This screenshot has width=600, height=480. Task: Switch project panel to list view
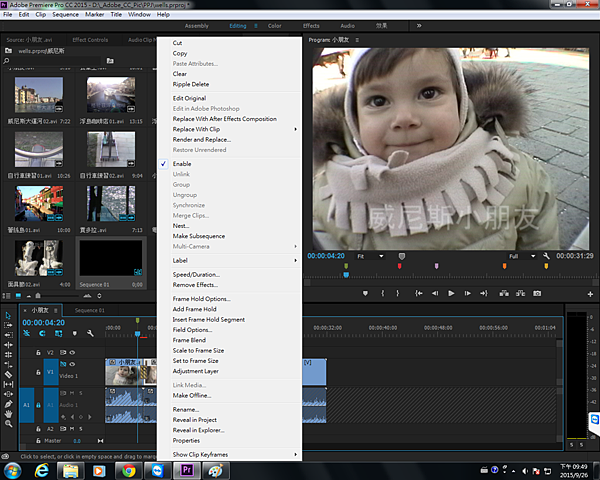point(7,296)
